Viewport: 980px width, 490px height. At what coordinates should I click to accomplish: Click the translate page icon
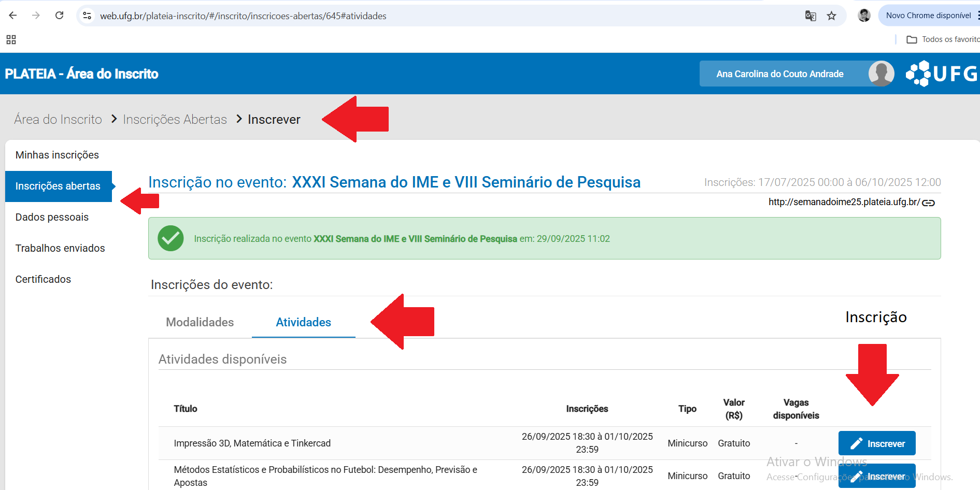click(x=811, y=16)
